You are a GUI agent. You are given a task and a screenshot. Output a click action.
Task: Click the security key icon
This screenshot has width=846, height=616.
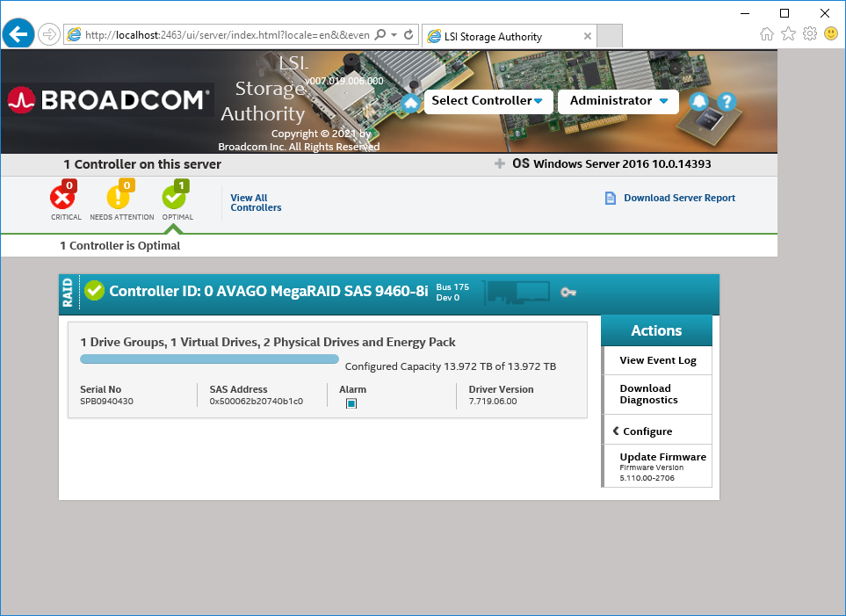coord(568,292)
